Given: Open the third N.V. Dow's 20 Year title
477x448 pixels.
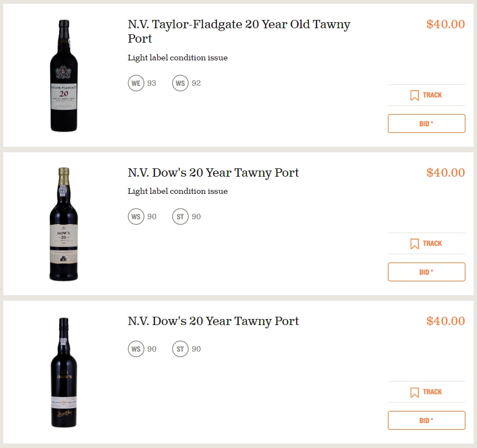Looking at the screenshot, I should click(213, 321).
